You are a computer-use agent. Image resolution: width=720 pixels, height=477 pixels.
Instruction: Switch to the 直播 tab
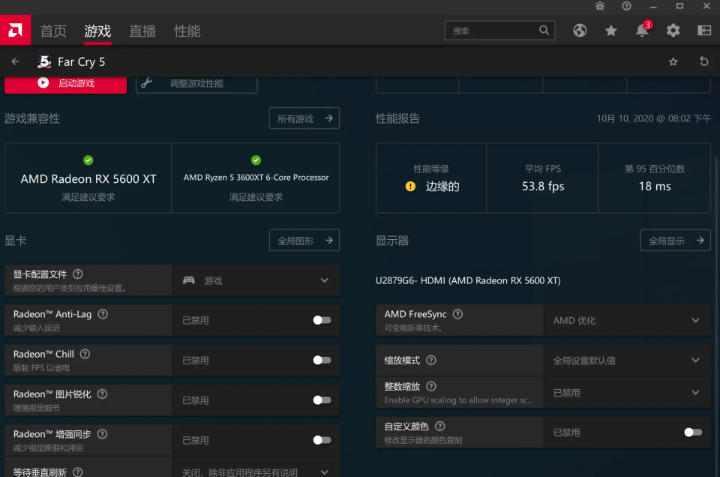tap(142, 31)
